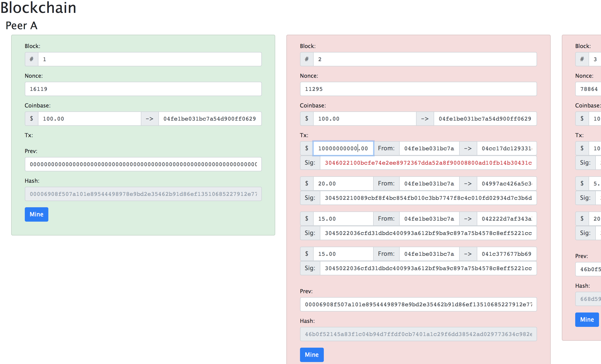Click the signature under the 041c377677bb69 transaction
This screenshot has width=601, height=364.
[x=428, y=268]
